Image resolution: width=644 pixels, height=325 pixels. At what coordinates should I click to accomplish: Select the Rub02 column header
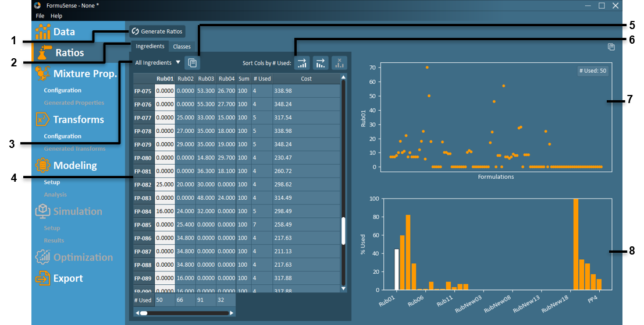click(x=186, y=79)
